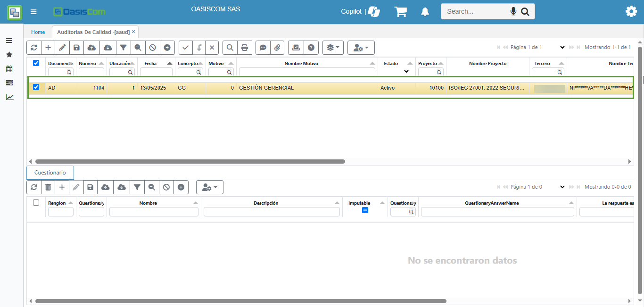Viewport: 644px width, 307px height.
Task: Open notifications bell in the header
Action: tap(424, 12)
